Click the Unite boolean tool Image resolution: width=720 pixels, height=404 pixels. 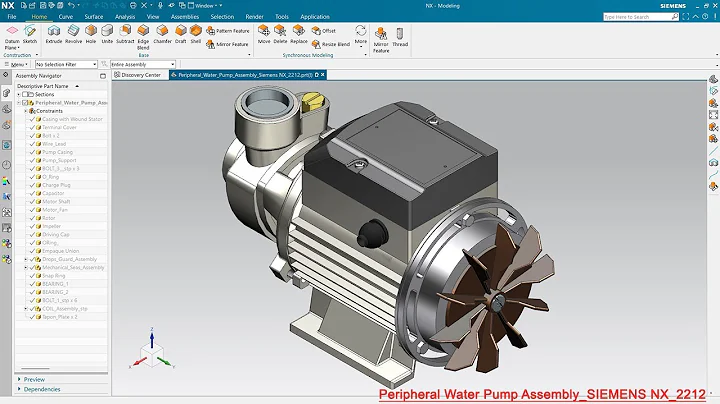coord(107,34)
